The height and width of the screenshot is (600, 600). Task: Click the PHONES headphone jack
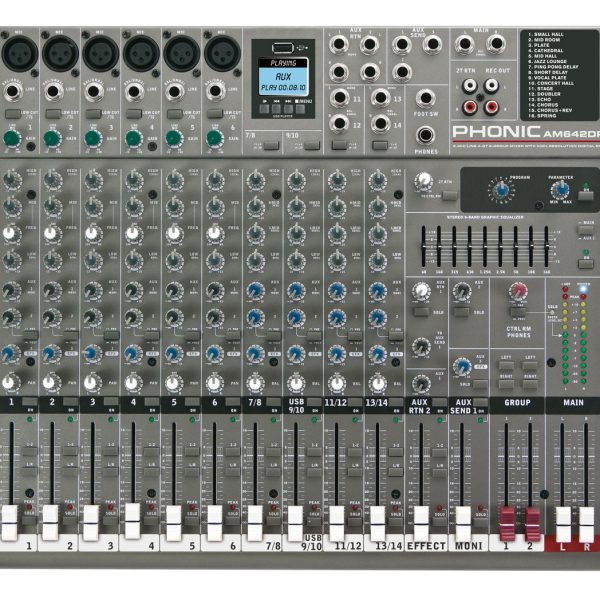coord(426,136)
